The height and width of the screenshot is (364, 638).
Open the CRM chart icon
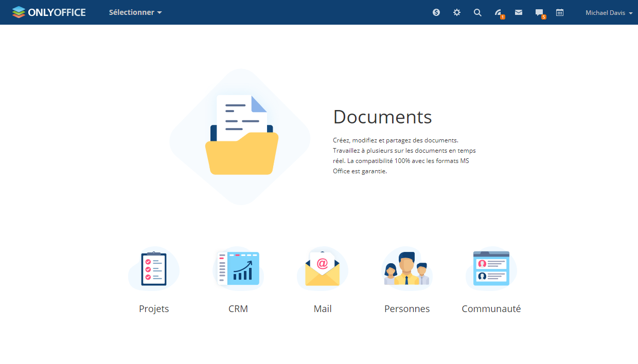[x=238, y=269]
